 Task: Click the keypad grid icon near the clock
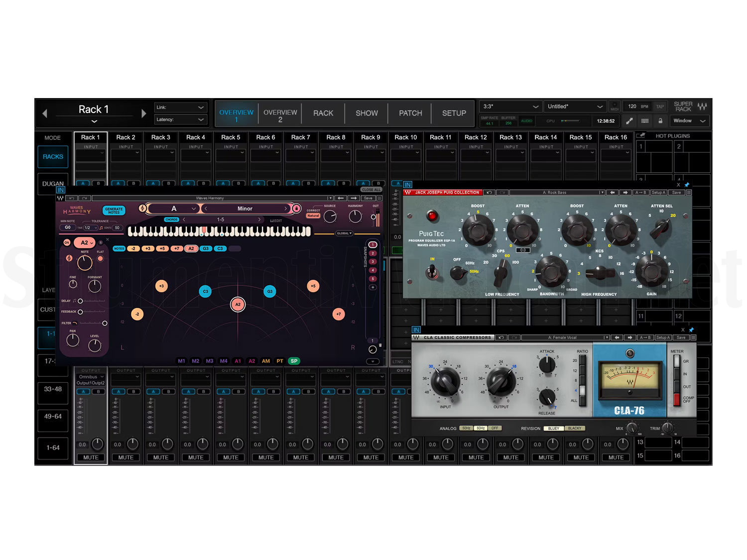(x=645, y=120)
